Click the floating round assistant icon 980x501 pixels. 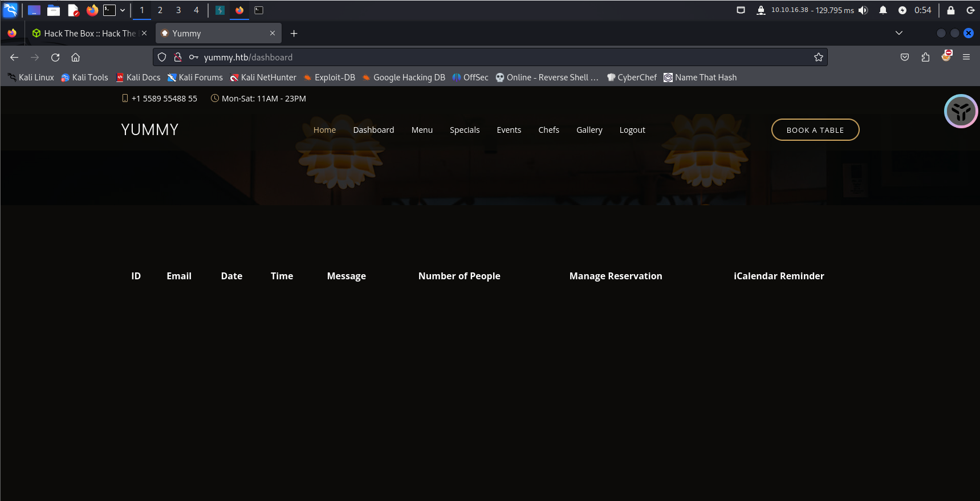[x=961, y=111]
